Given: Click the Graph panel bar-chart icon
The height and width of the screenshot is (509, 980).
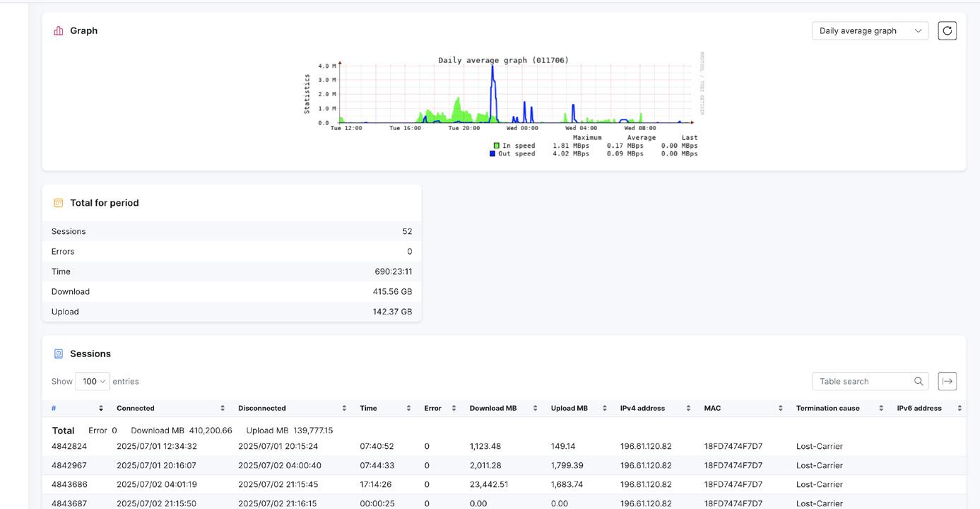Looking at the screenshot, I should click(x=59, y=31).
